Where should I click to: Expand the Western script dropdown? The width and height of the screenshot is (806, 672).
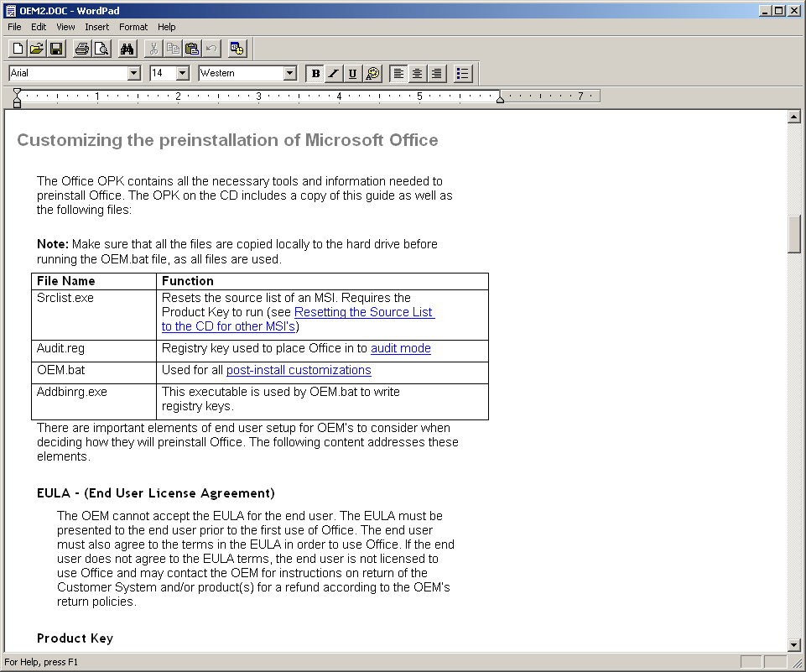coord(290,73)
